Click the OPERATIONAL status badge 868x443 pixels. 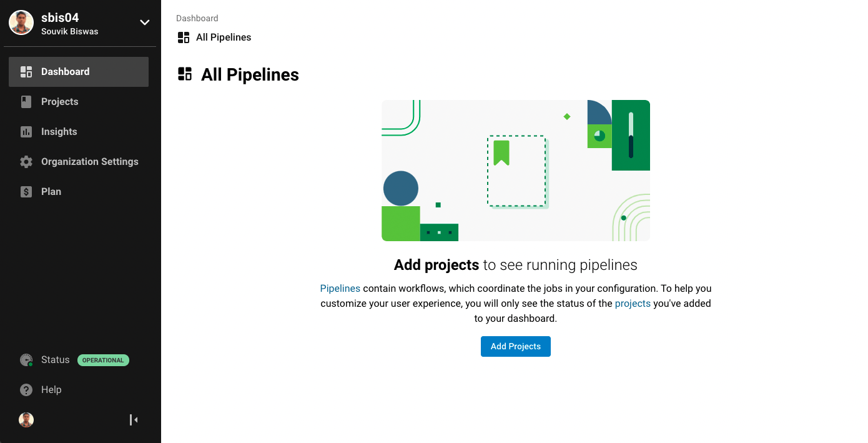(x=103, y=361)
